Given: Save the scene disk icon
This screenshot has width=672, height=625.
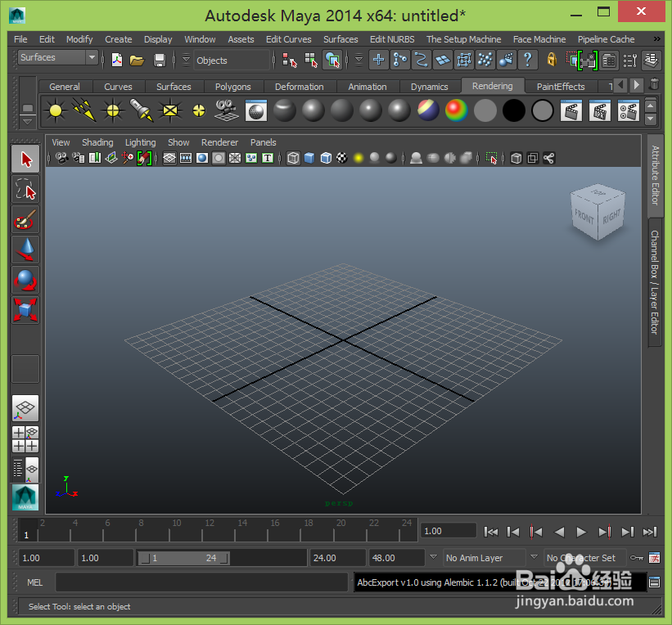Looking at the screenshot, I should click(160, 60).
